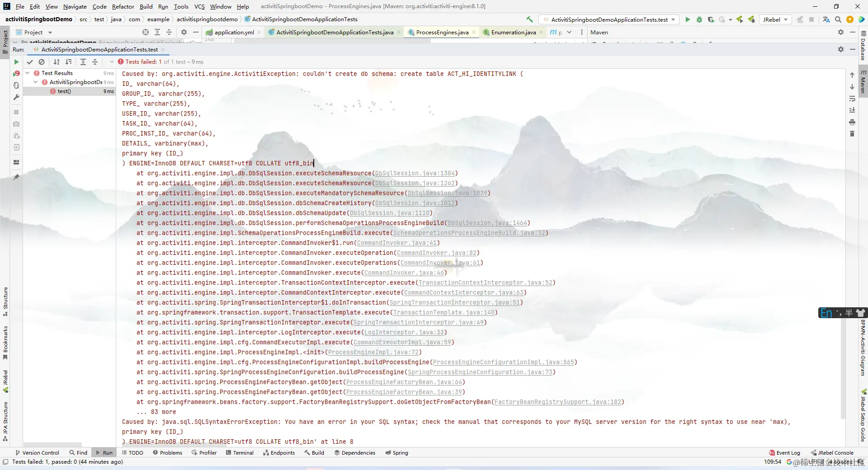This screenshot has height=470, width=868.
Task: Open Project view mode dropdown
Action: click(x=50, y=33)
